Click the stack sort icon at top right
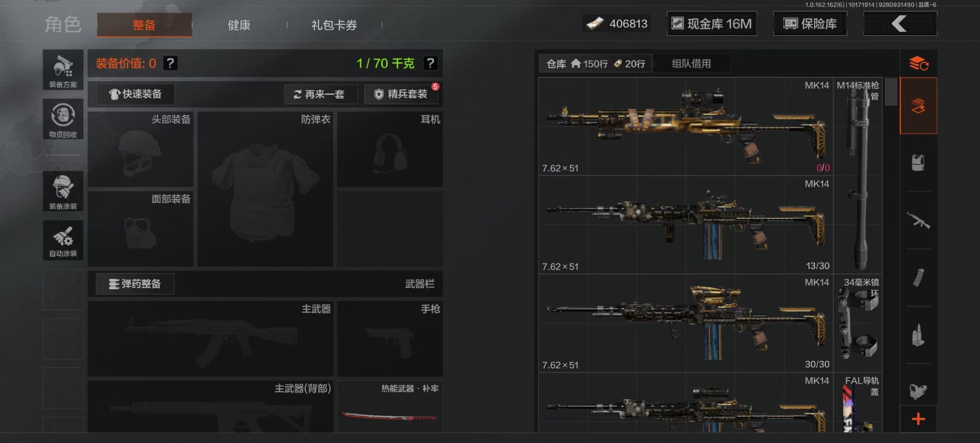The image size is (980, 443). (x=918, y=63)
